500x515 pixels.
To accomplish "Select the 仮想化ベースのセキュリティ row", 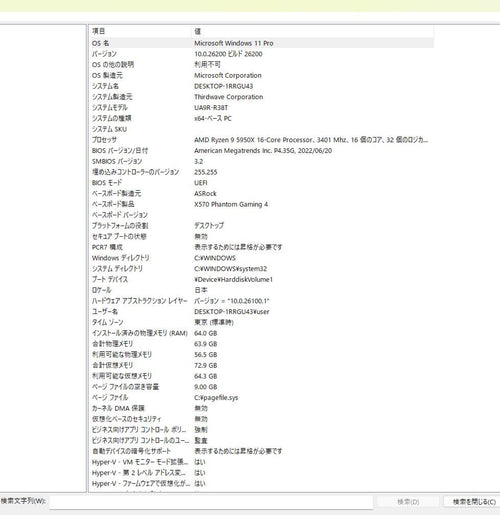I will (261, 419).
